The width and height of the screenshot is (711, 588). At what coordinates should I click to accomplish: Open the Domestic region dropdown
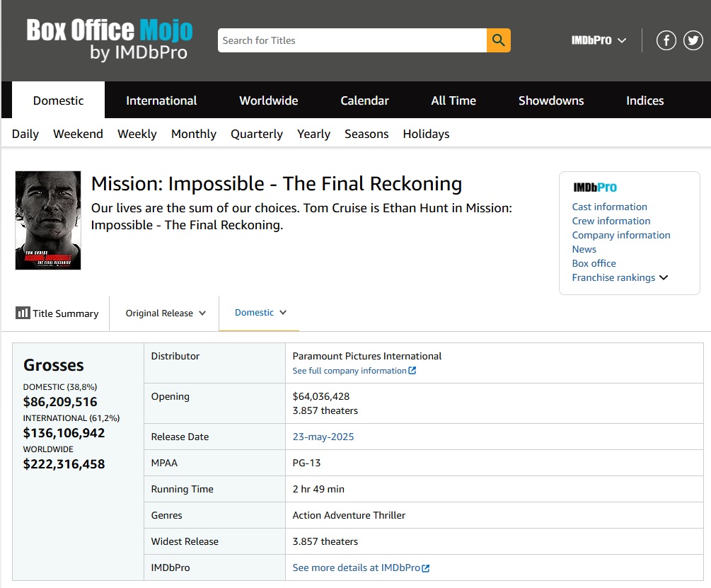[260, 313]
